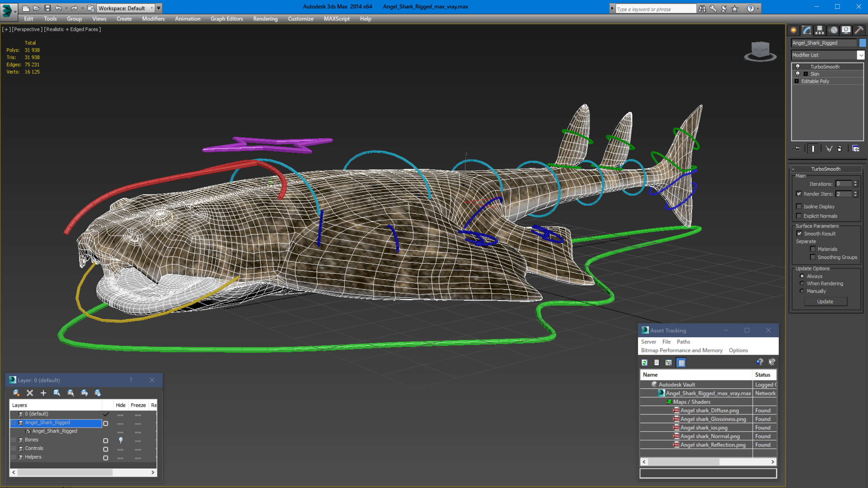The image size is (868, 488).
Task: Click Remove Modifier trash icon
Action: [x=840, y=149]
